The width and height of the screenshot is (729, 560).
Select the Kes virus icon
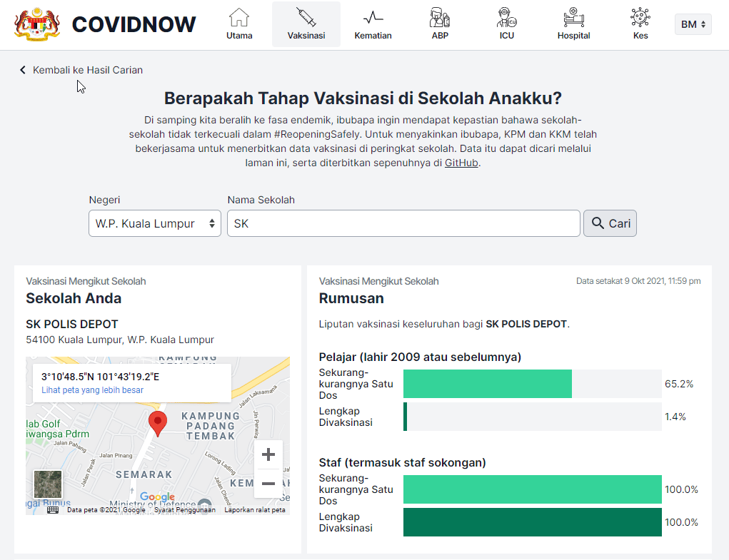pos(640,16)
